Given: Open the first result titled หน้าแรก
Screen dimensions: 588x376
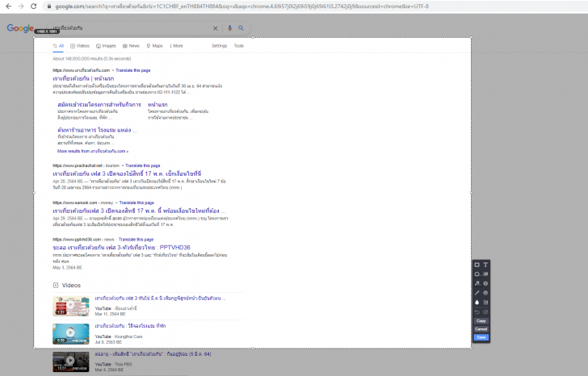Looking at the screenshot, I should [83, 78].
